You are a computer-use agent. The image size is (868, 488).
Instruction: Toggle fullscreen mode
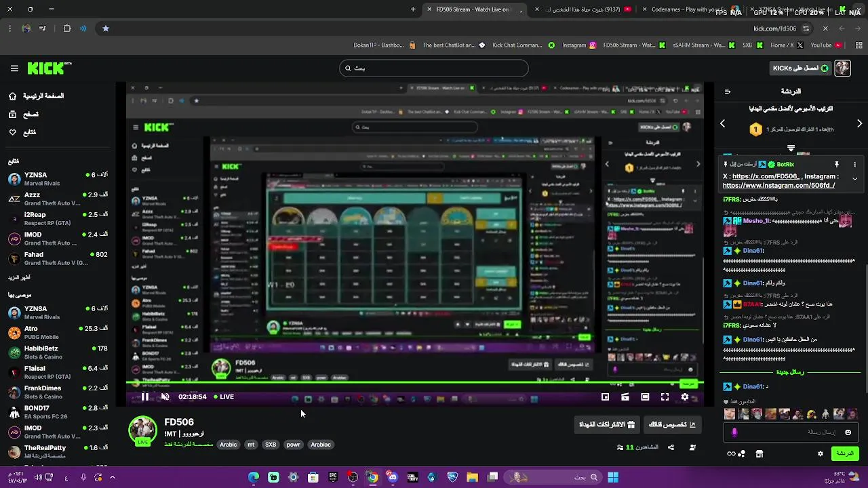(665, 397)
